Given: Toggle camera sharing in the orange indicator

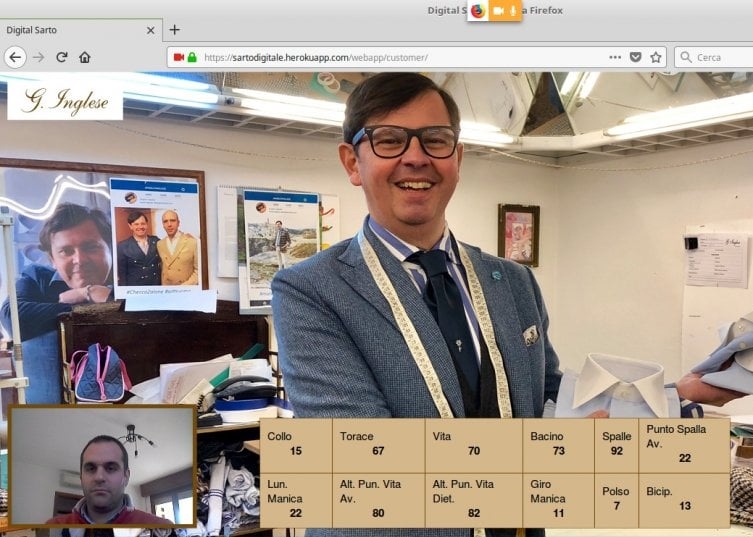Looking at the screenshot, I should pyautogui.click(x=498, y=11).
